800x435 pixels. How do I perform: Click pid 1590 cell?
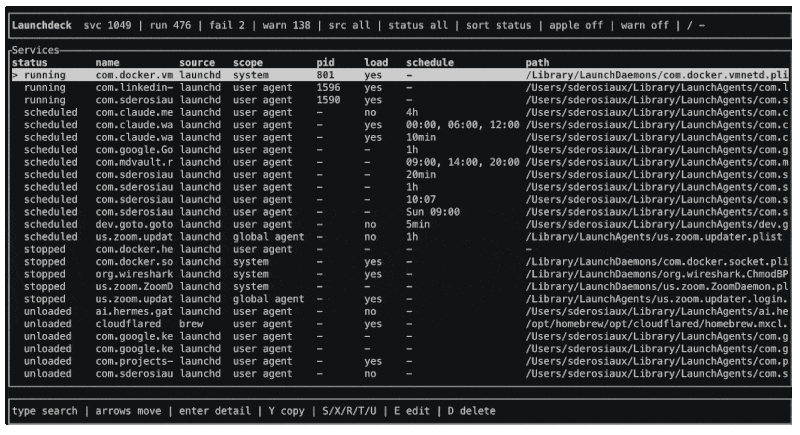[x=328, y=100]
